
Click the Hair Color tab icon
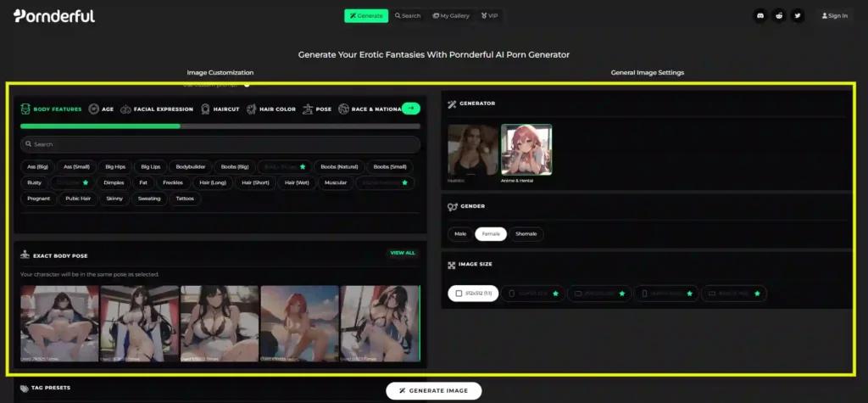pos(251,109)
